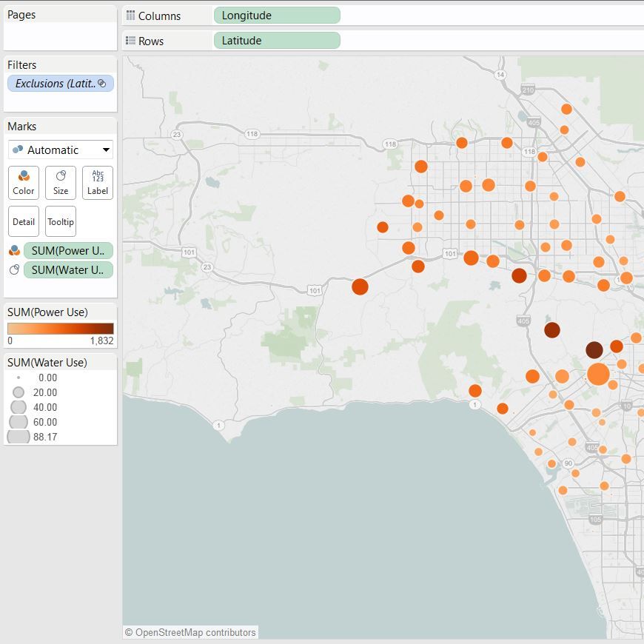Click the Detail button in Marks card

coord(24,221)
